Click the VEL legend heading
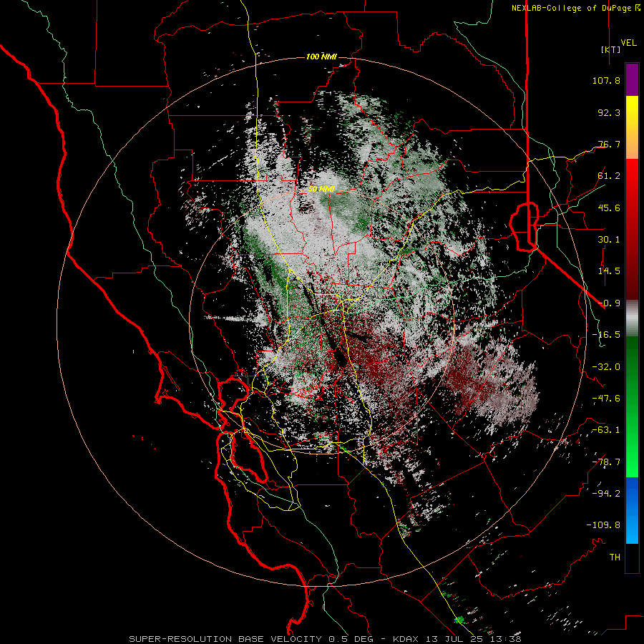This screenshot has width=644, height=644. 629,42
